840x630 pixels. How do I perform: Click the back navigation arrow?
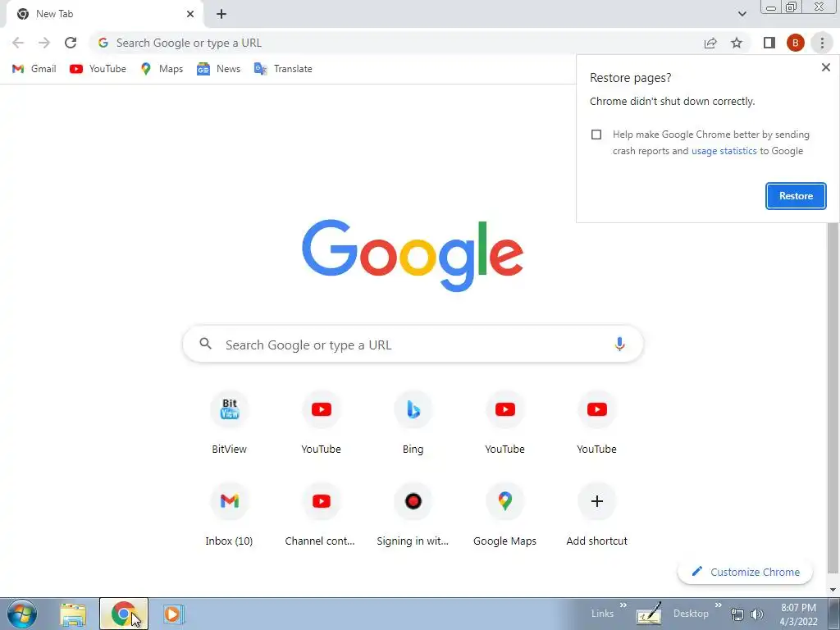[x=18, y=43]
